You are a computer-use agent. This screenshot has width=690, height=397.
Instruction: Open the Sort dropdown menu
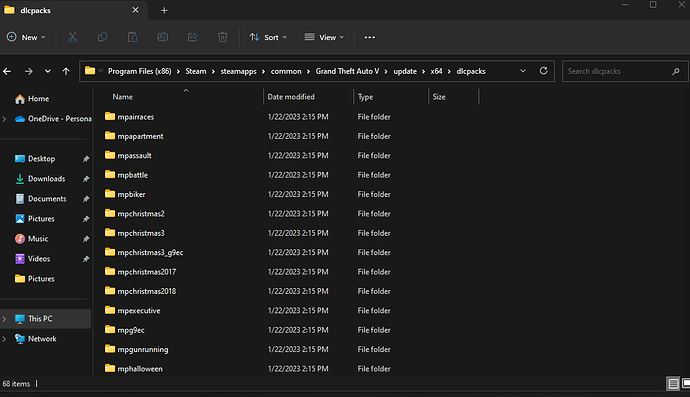(268, 37)
